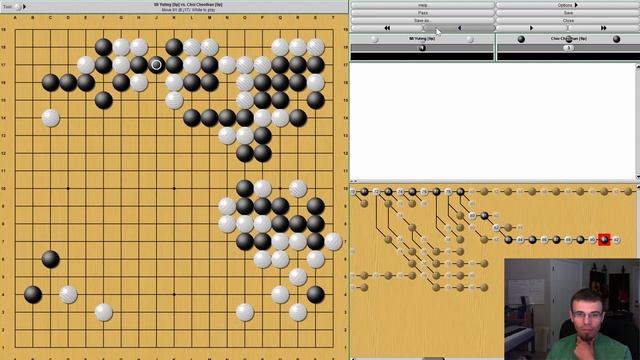Screen dimensions: 640x360
Task: Click the Close button
Action: [568, 20]
